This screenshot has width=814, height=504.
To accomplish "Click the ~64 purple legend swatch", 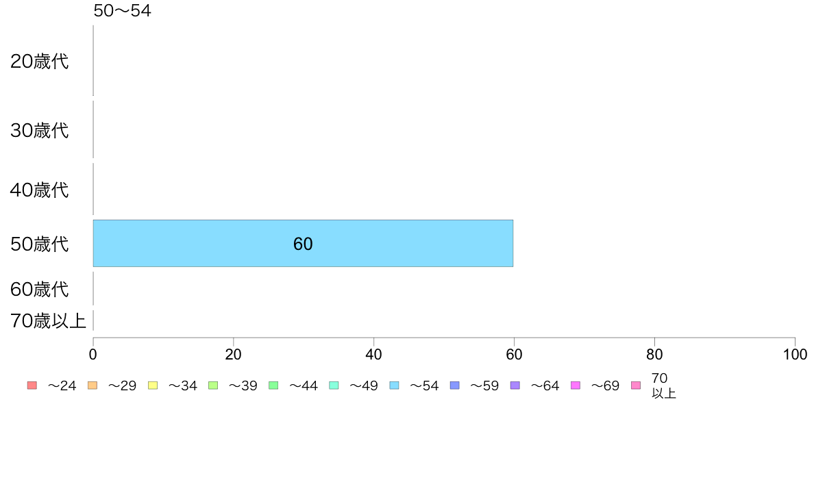I will (515, 385).
